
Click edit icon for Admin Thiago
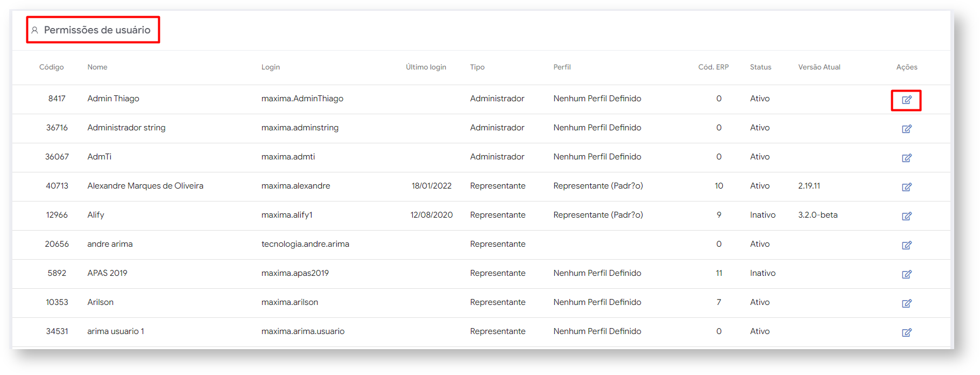click(x=906, y=100)
